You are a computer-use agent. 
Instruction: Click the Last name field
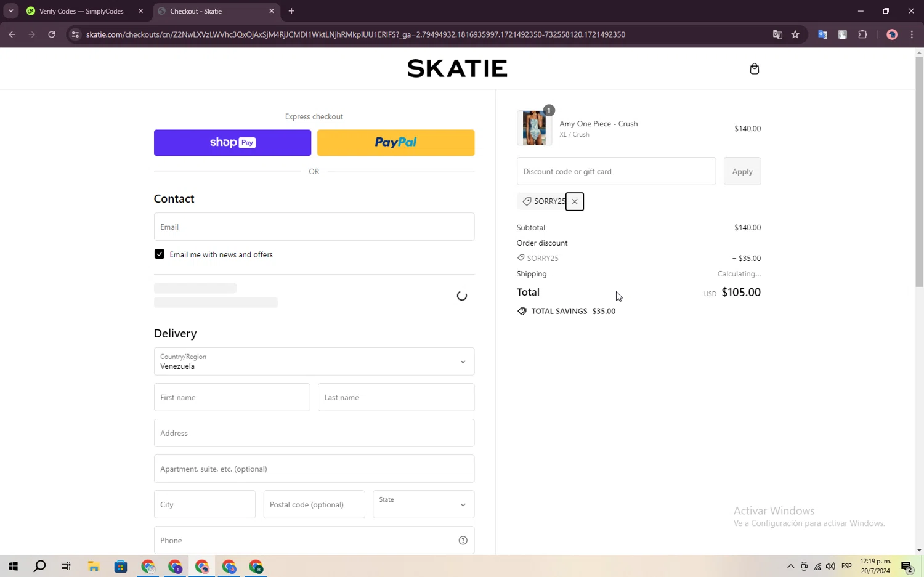point(395,397)
